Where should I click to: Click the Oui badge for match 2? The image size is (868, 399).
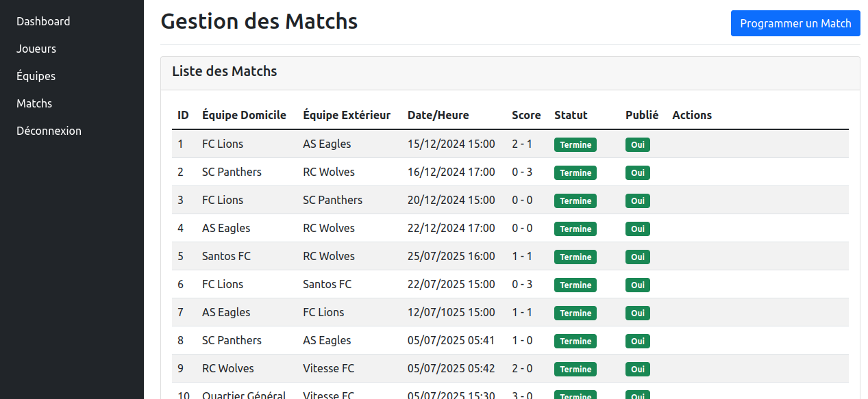click(637, 173)
